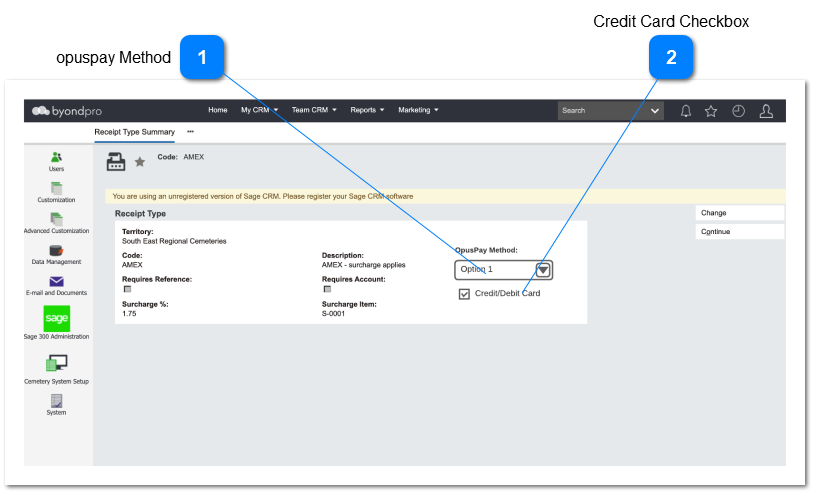The width and height of the screenshot is (814, 494).
Task: Select the Receipt Type Summary tab
Action: pos(134,132)
